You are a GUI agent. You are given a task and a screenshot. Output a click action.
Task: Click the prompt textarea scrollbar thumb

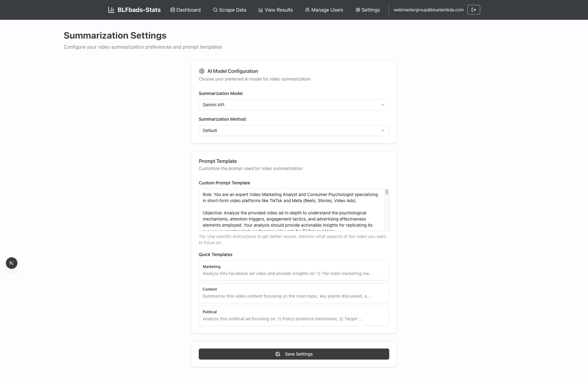click(387, 192)
